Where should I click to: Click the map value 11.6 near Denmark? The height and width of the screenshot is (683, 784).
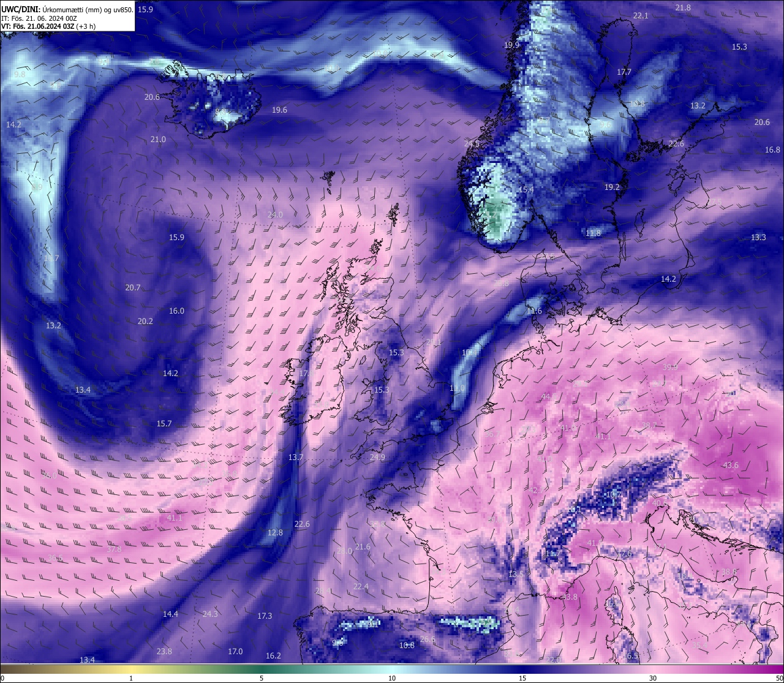[x=534, y=312]
